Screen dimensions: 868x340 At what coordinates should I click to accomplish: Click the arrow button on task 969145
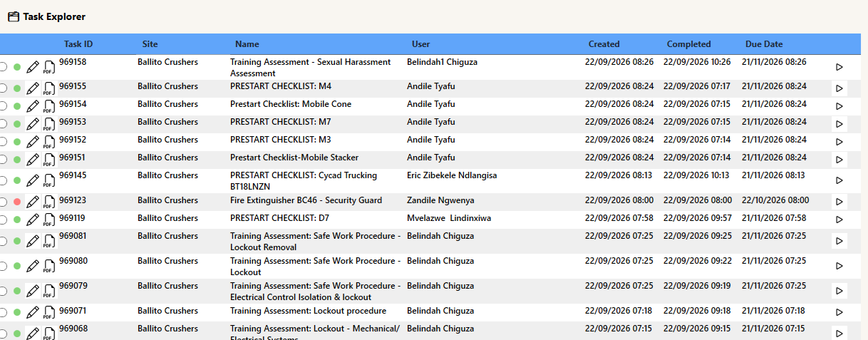click(839, 180)
